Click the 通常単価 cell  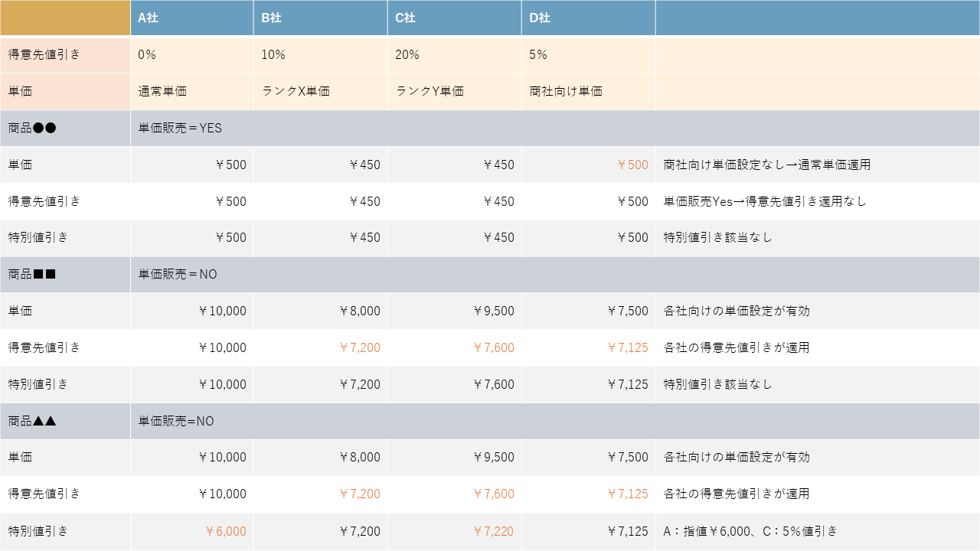pyautogui.click(x=191, y=91)
